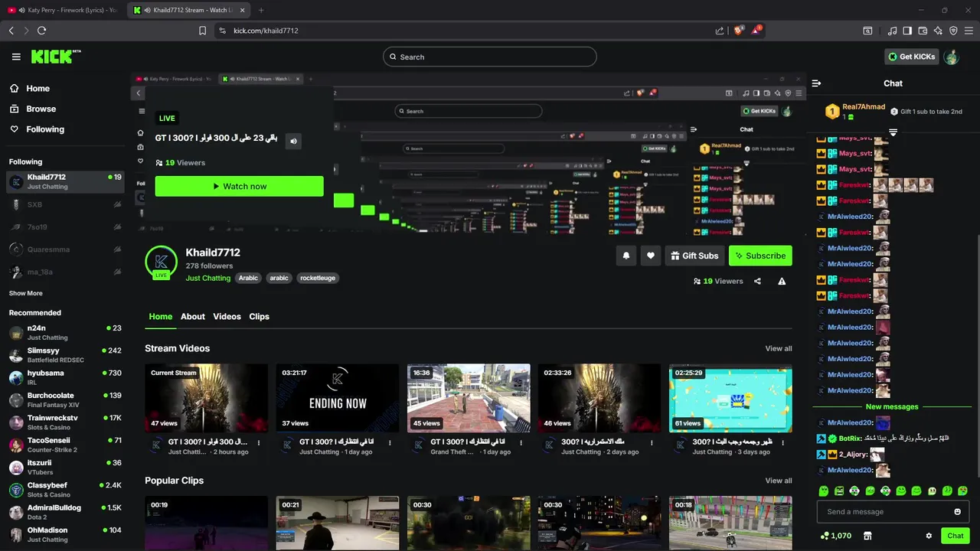Open the 00:19 popular clip
This screenshot has height=551, width=980.
[206, 523]
